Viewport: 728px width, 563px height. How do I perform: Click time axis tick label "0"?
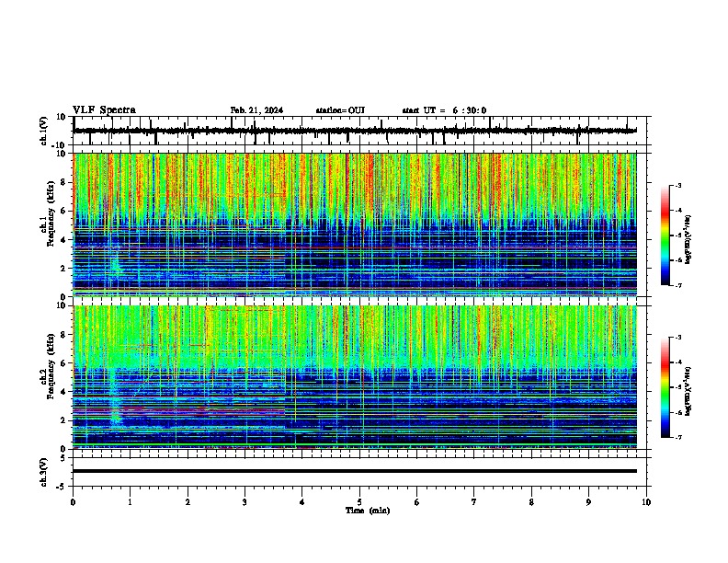[73, 501]
